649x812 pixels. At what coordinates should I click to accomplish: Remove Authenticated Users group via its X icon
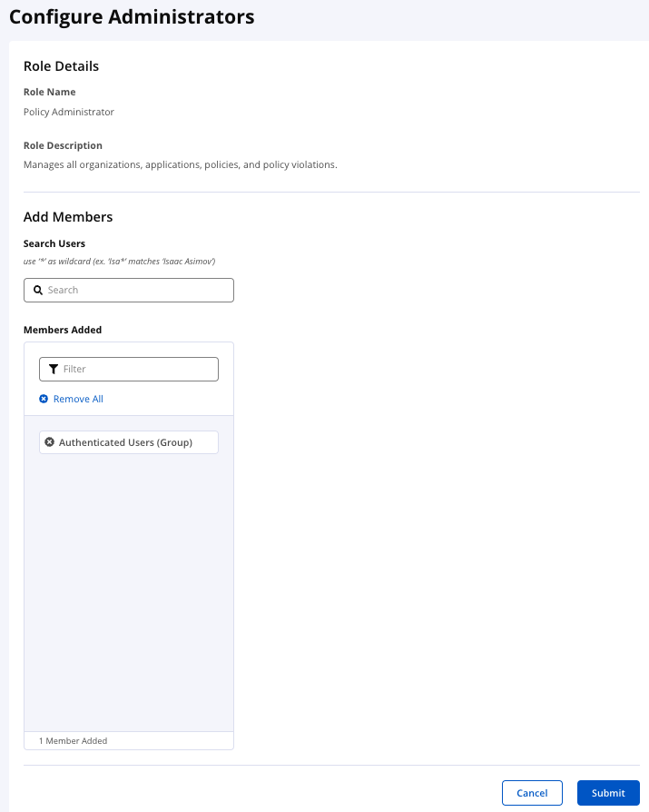tap(50, 442)
